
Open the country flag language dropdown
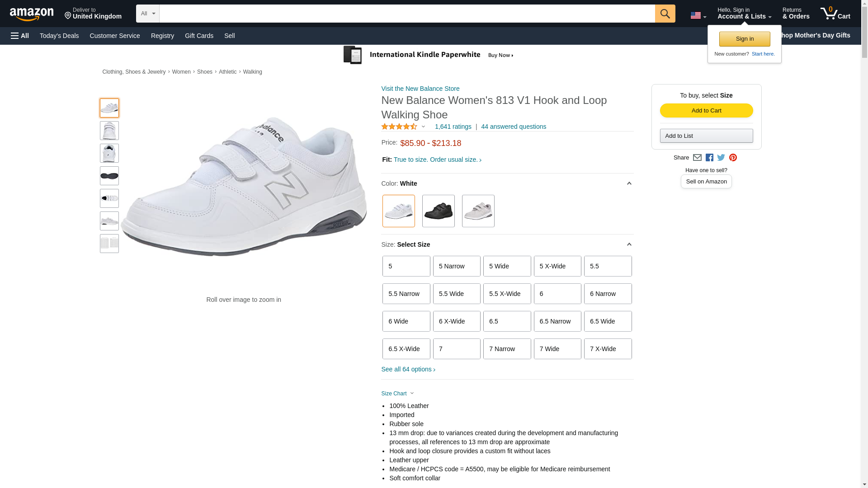698,15
